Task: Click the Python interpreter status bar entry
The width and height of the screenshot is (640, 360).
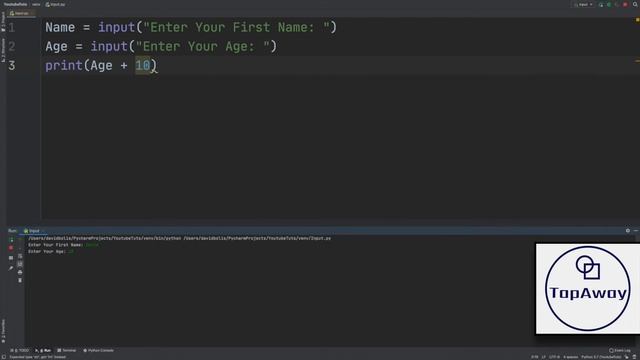Action: pos(601,357)
